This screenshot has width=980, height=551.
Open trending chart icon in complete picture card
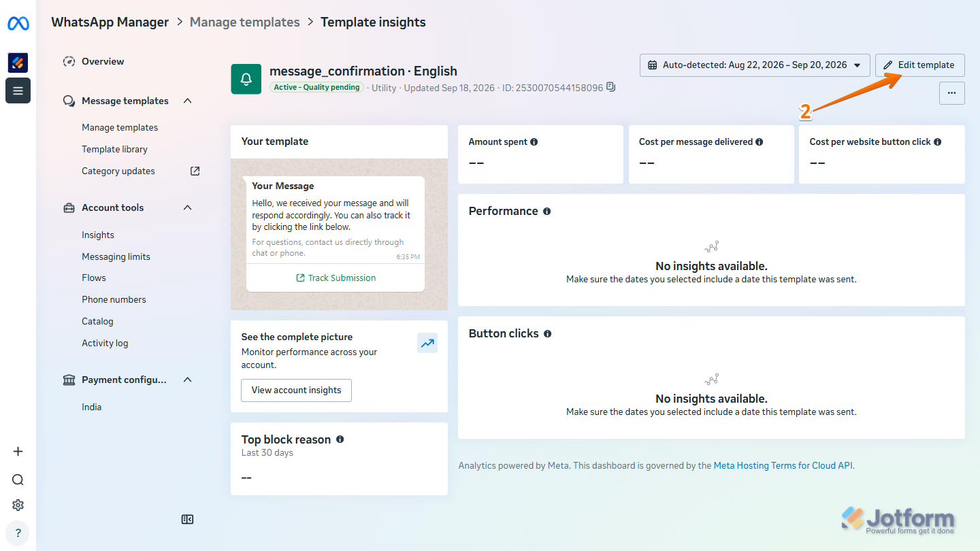coord(427,344)
